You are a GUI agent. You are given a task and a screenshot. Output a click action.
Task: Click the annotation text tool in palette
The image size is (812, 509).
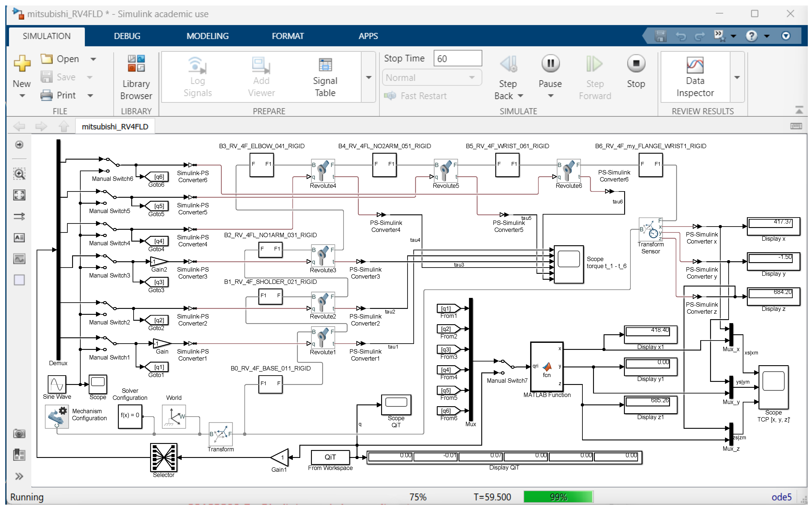19,238
